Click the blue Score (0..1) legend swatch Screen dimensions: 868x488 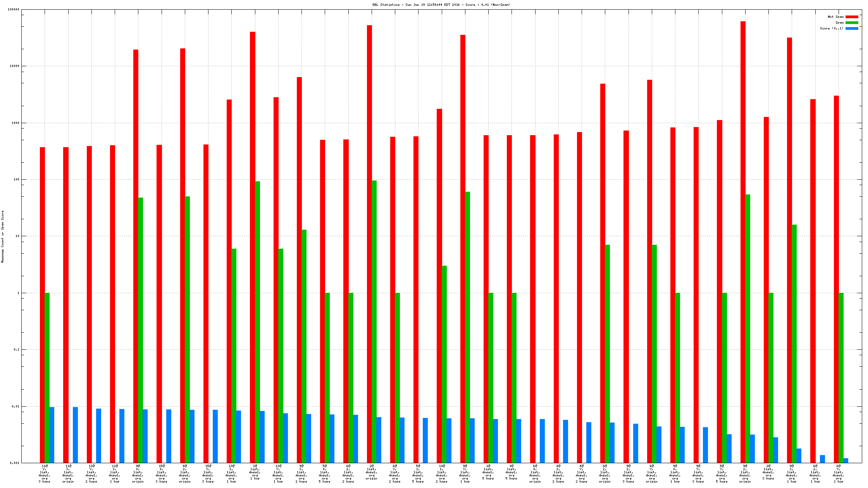pos(851,28)
